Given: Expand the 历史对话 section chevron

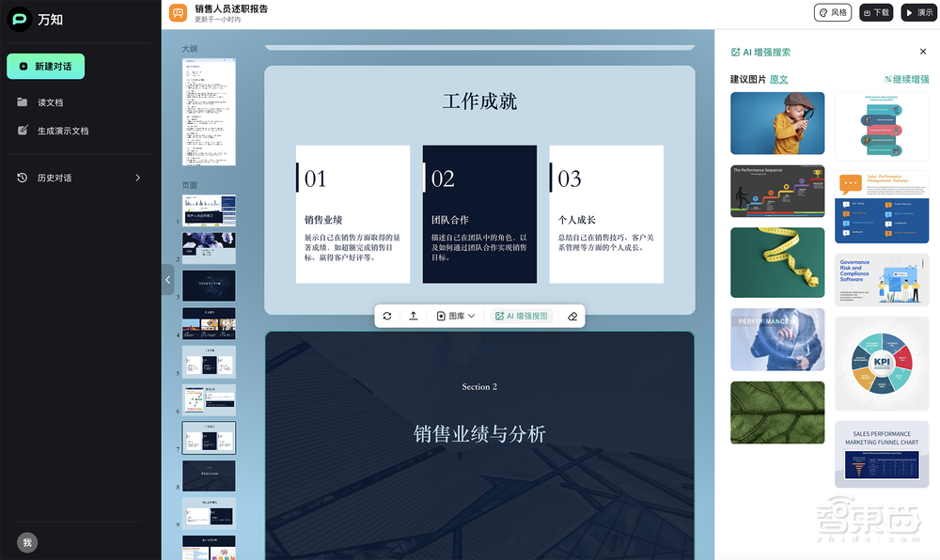Looking at the screenshot, I should [137, 177].
